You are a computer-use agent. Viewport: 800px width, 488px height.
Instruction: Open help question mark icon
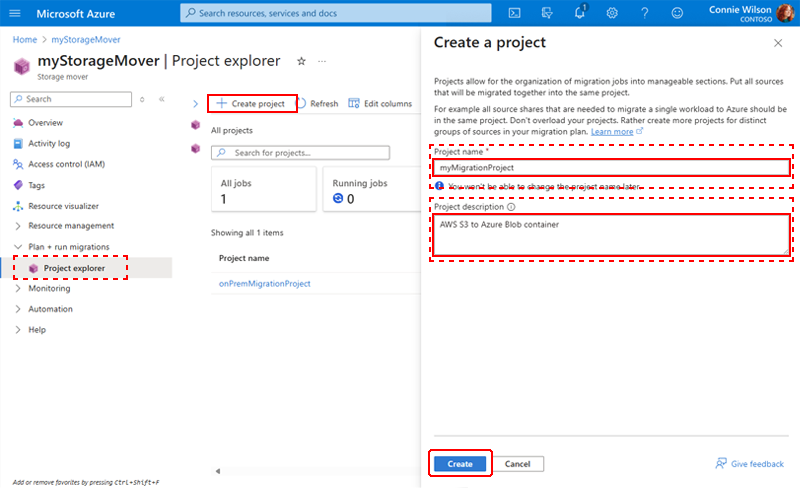click(x=645, y=13)
